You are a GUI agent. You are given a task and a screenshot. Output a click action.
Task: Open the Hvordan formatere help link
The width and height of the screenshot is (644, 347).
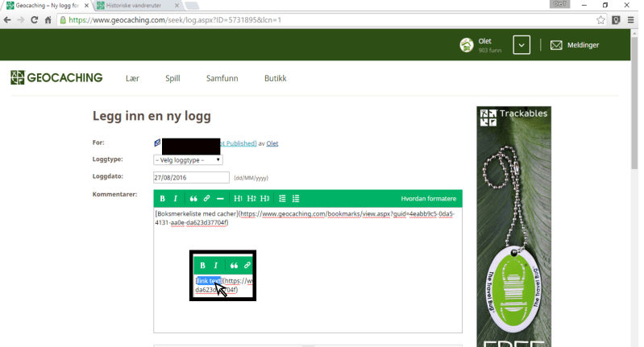tap(428, 199)
